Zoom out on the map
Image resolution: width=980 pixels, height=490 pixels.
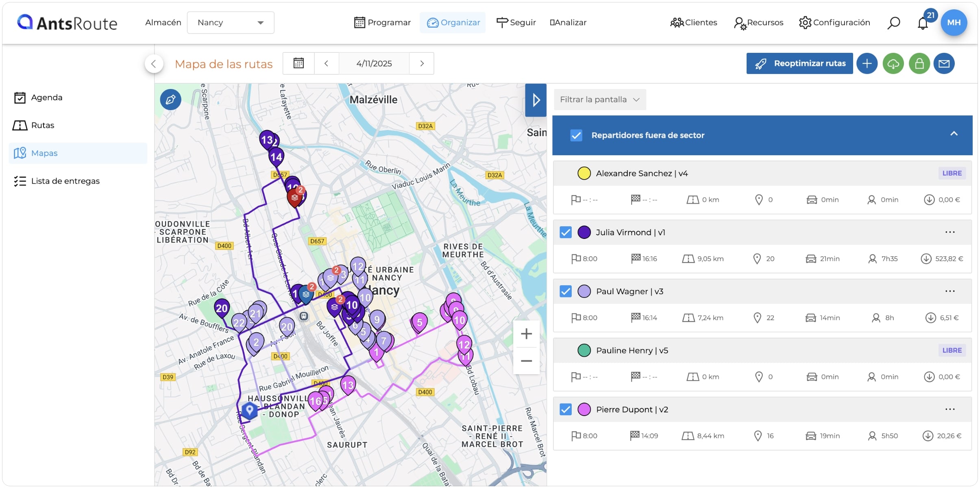527,361
